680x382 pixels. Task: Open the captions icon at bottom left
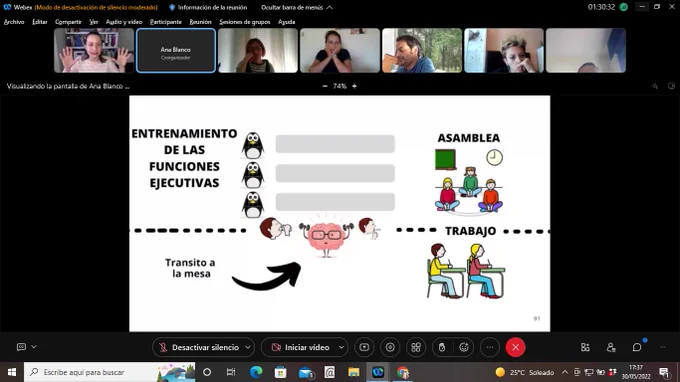(x=21, y=347)
